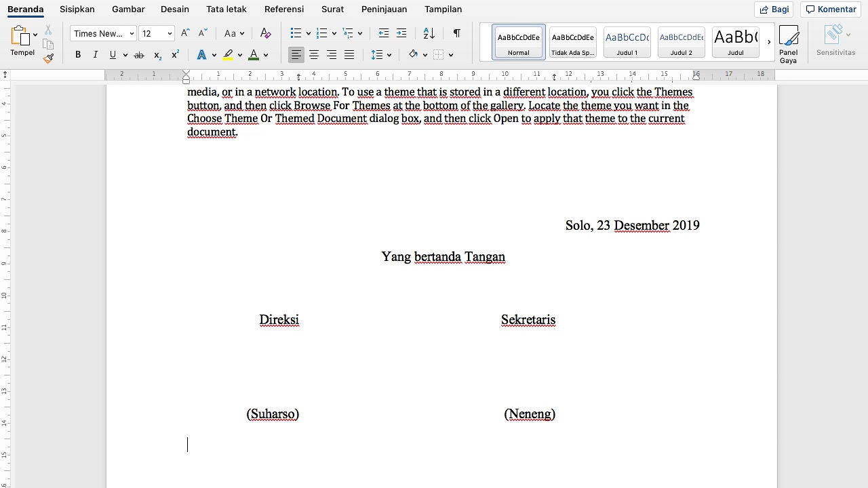Open the font size 12 dropdown

(x=170, y=34)
